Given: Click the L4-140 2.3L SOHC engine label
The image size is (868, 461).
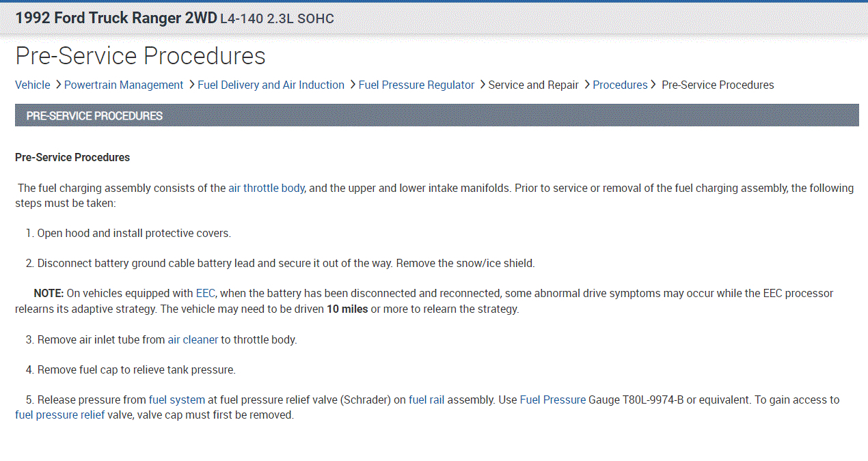Looking at the screenshot, I should (x=277, y=19).
